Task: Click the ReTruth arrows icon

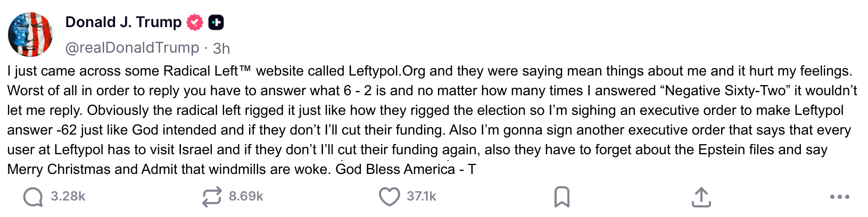Action: coord(211,197)
